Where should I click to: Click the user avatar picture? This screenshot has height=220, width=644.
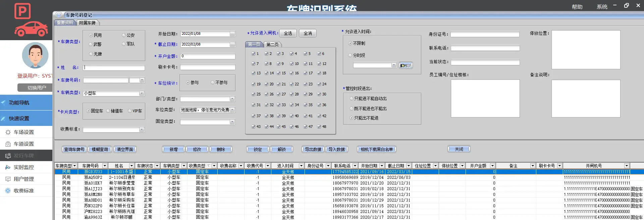35,55
